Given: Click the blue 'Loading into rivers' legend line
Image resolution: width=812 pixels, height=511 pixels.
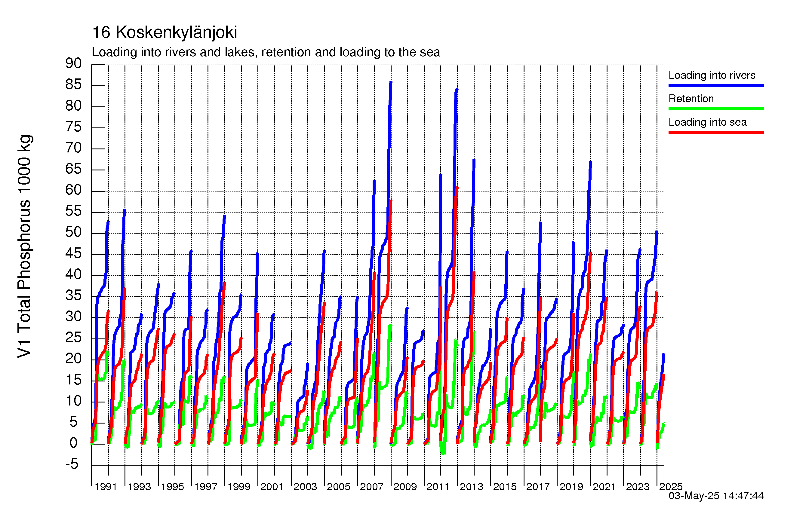Looking at the screenshot, I should (716, 86).
